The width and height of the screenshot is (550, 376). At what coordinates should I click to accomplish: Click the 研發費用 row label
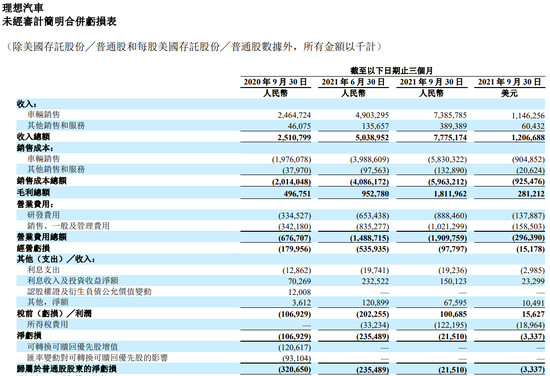point(43,215)
